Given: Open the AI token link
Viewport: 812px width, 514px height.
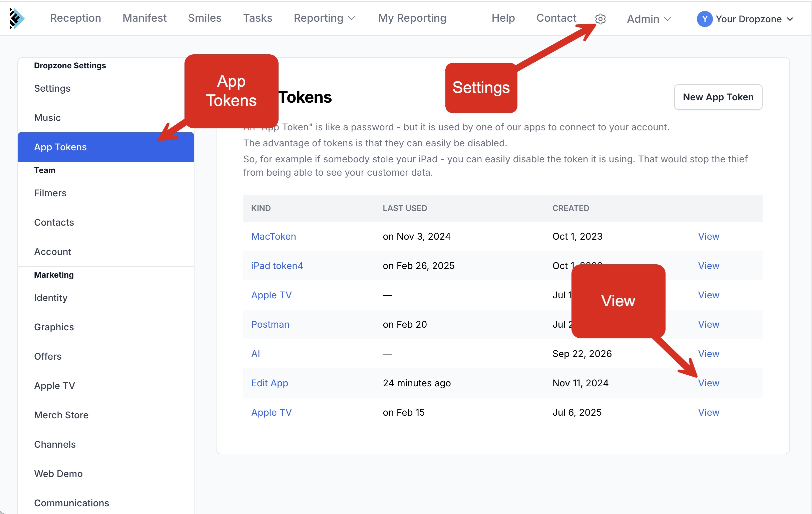Looking at the screenshot, I should [255, 354].
